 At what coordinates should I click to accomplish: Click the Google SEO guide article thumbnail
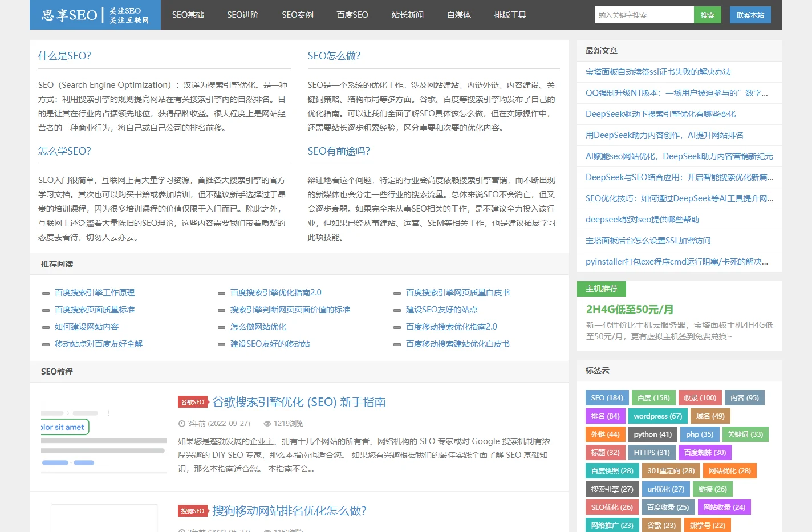[104, 437]
